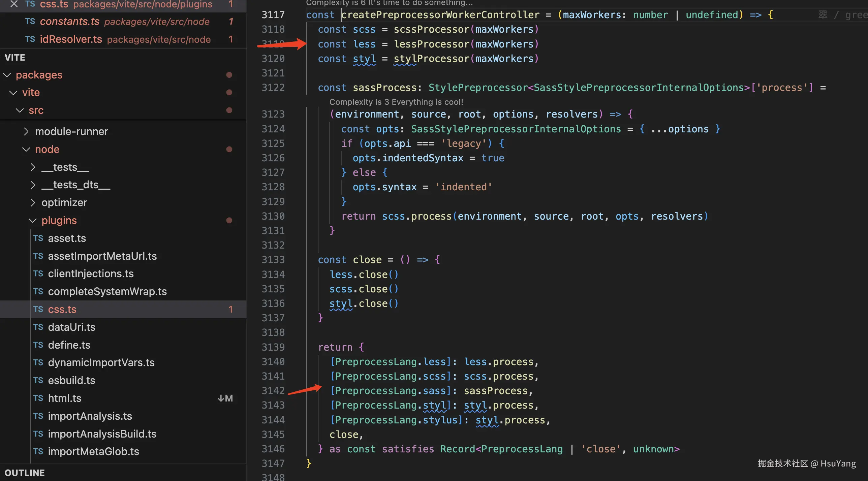Click the TS icon beside idResolver.ts
This screenshot has width=868, height=481.
point(30,39)
